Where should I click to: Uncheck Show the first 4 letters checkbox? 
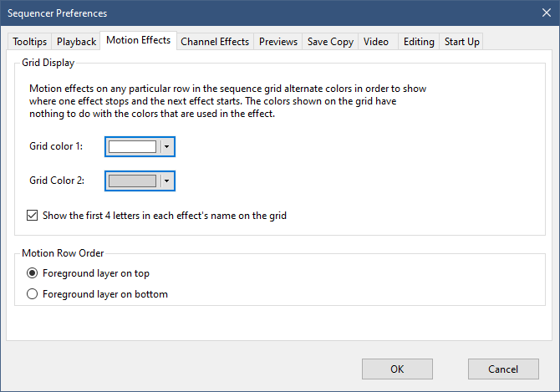pyautogui.click(x=32, y=216)
